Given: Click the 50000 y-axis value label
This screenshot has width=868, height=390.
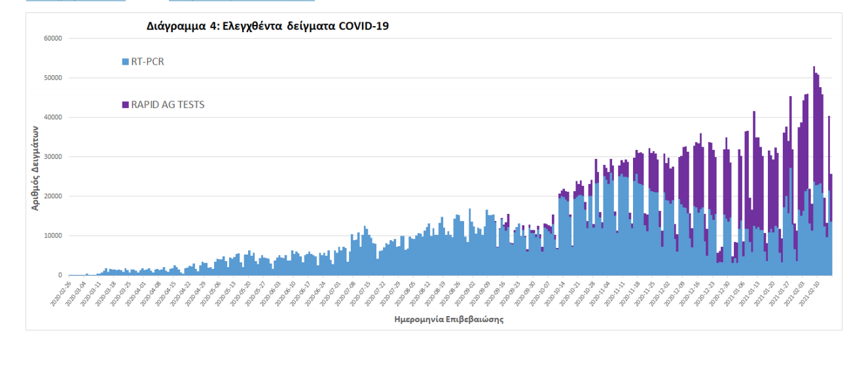Looking at the screenshot, I should tap(52, 78).
